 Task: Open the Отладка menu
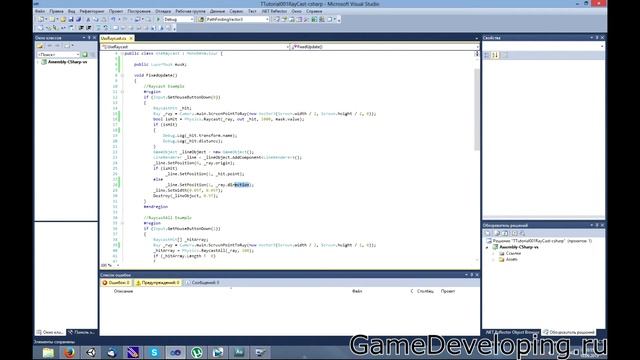[163, 11]
